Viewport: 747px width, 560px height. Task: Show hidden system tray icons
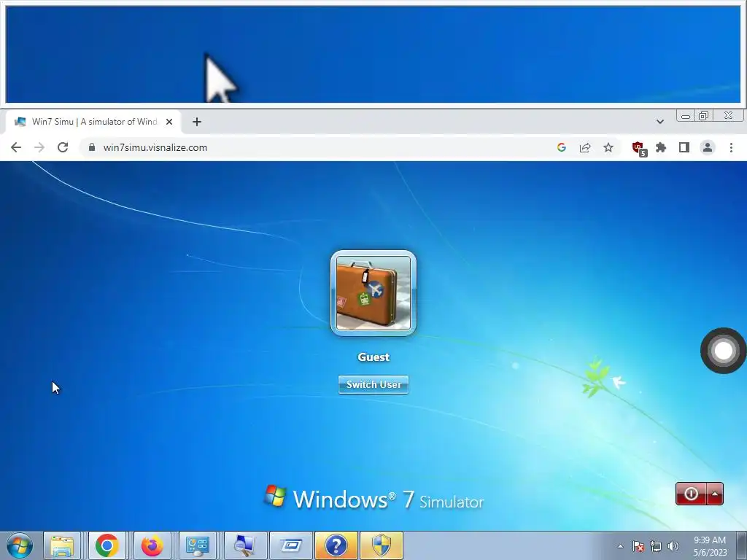click(x=620, y=546)
